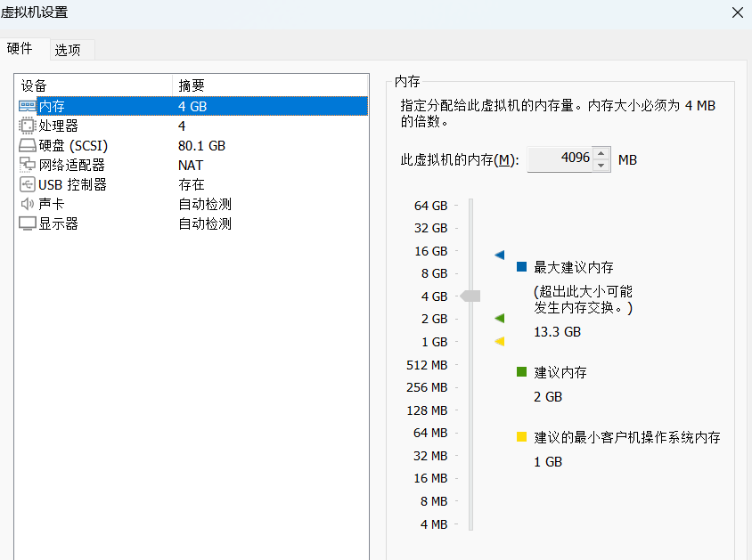Screen dimensions: 752x560
Task: Select the 网络适配器 device row
Action: click(192, 165)
